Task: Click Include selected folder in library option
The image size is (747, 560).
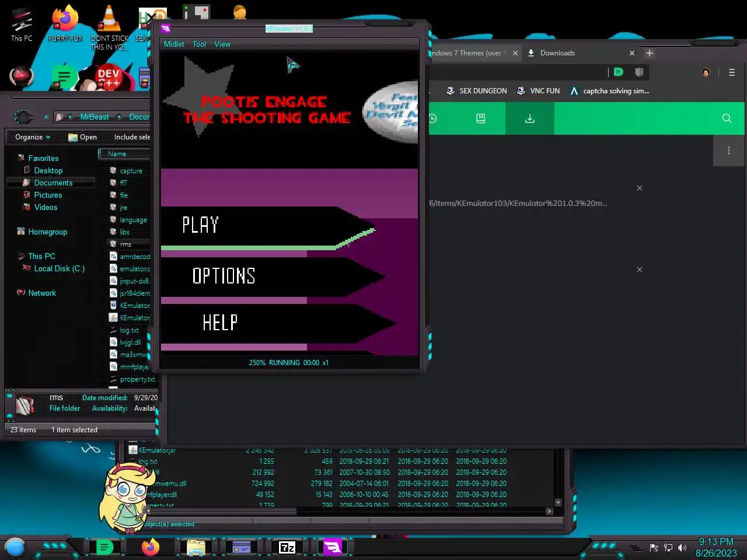Action: pyautogui.click(x=132, y=137)
